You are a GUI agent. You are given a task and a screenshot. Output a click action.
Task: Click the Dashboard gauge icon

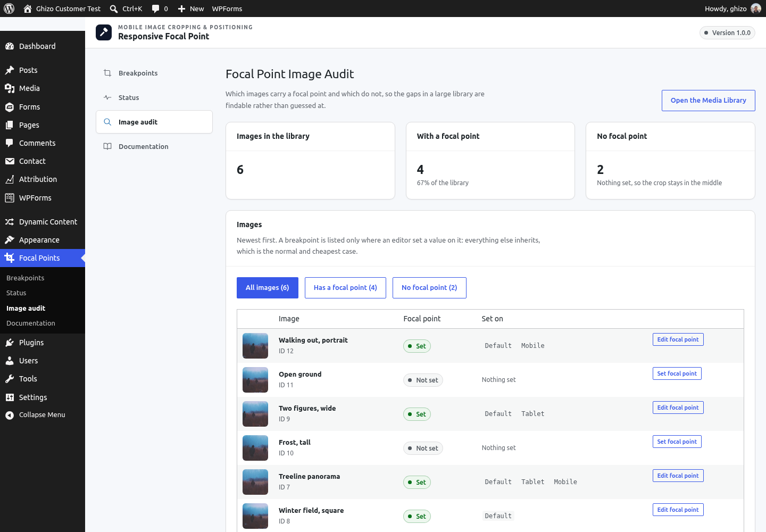click(x=10, y=46)
